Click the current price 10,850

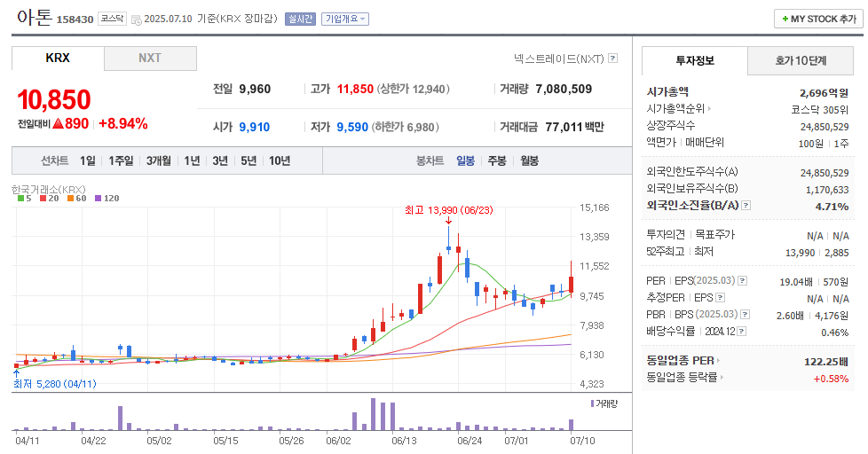54,100
